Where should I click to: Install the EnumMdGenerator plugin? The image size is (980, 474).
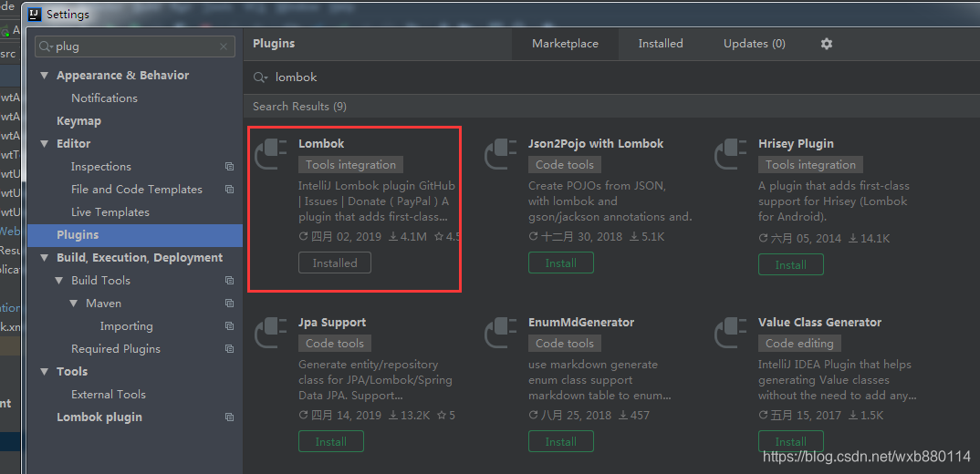pyautogui.click(x=560, y=441)
